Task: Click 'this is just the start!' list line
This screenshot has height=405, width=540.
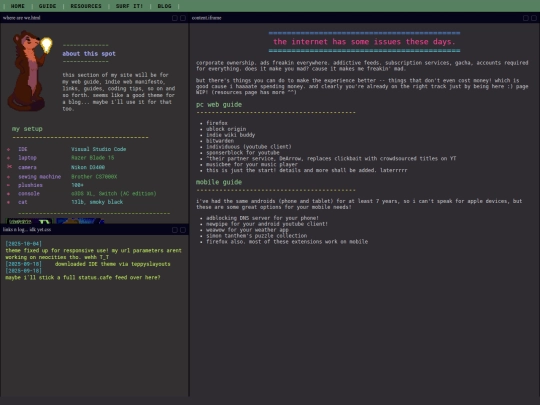Action: (x=307, y=170)
